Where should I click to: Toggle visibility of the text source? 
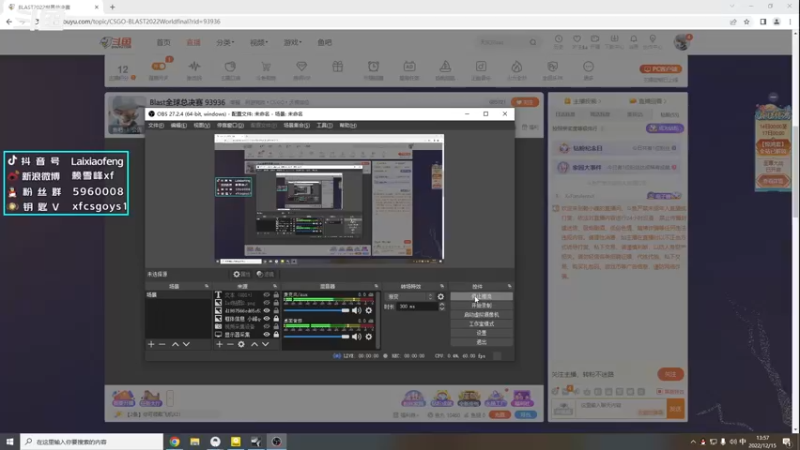click(266, 295)
